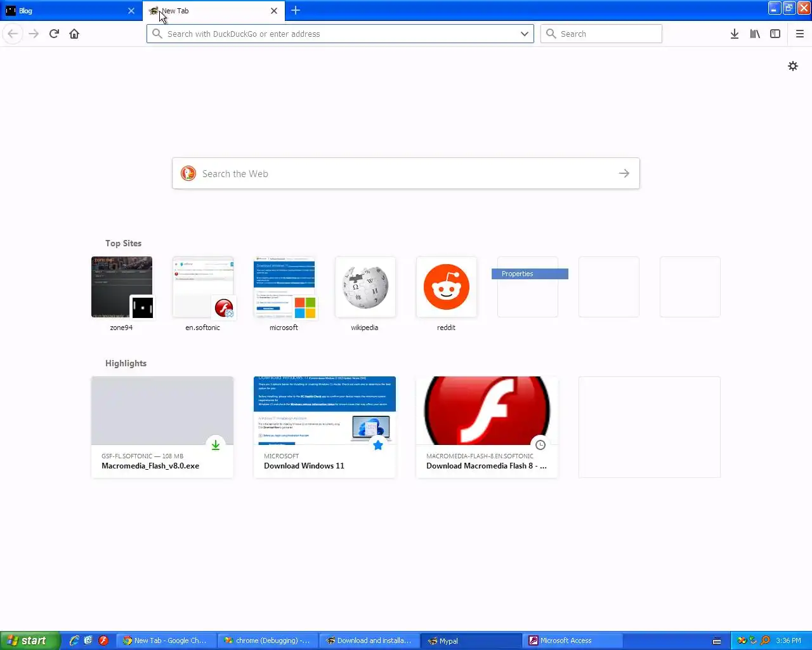The height and width of the screenshot is (650, 812).
Task: Open the Library bookshelf icon
Action: pos(754,34)
